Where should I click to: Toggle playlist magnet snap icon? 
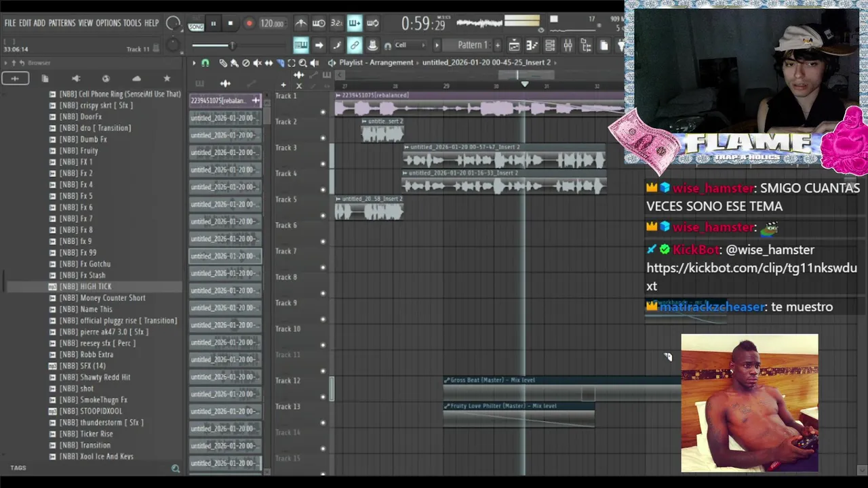click(x=205, y=63)
